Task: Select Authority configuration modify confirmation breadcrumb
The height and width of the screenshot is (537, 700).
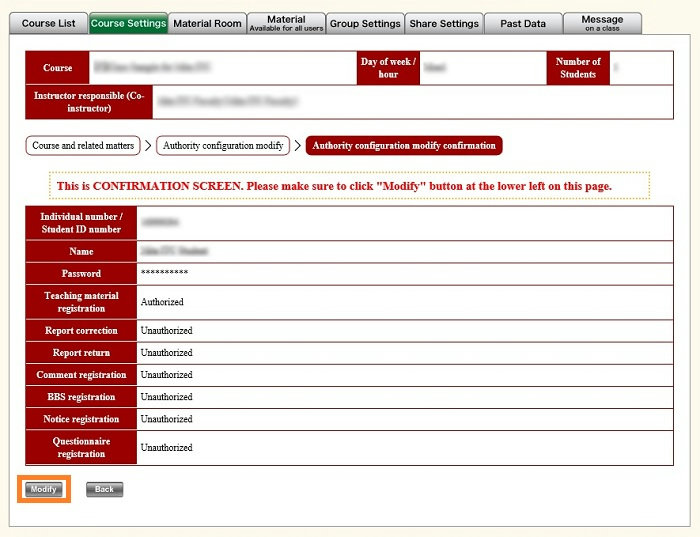Action: coord(404,146)
